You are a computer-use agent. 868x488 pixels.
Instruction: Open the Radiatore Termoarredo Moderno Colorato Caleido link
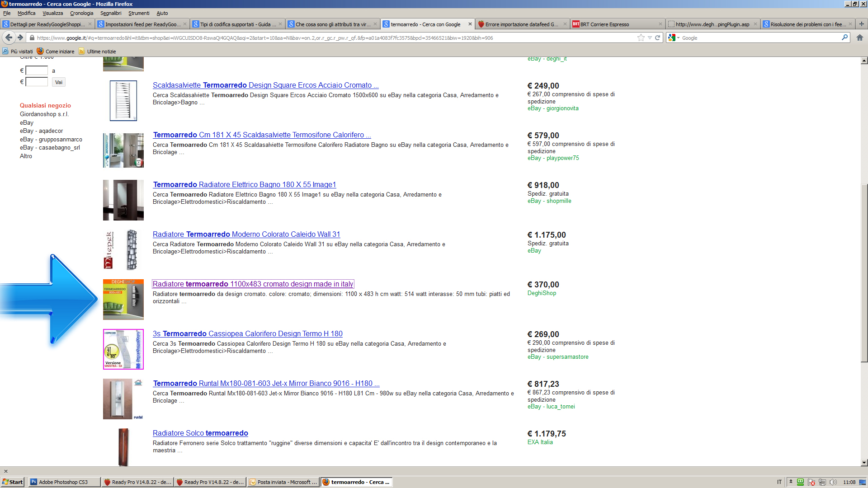tap(246, 234)
